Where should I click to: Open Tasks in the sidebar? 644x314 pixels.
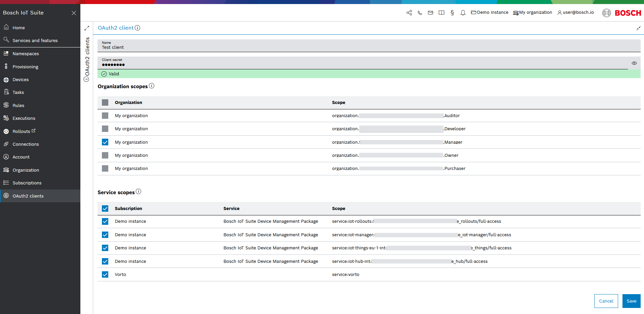click(x=40, y=92)
